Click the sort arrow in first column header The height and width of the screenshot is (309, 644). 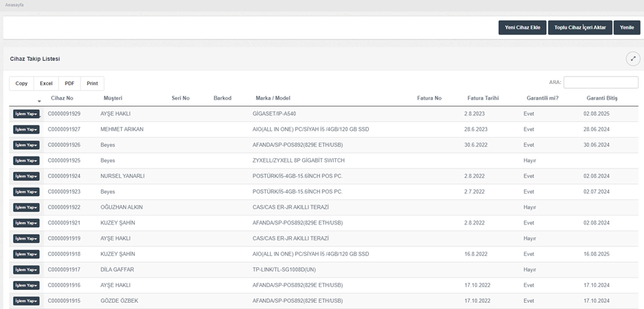[x=39, y=102]
